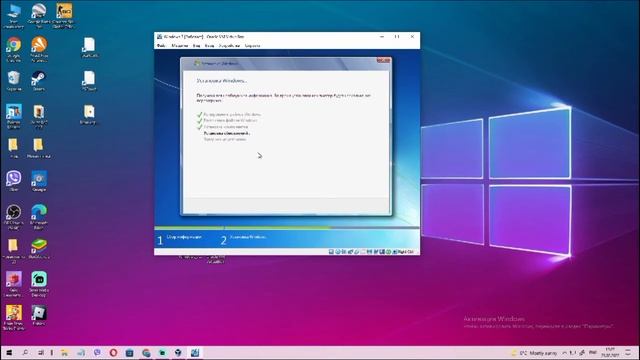Close the Windows setup dialog
This screenshot has height=360, width=640.
383,60
